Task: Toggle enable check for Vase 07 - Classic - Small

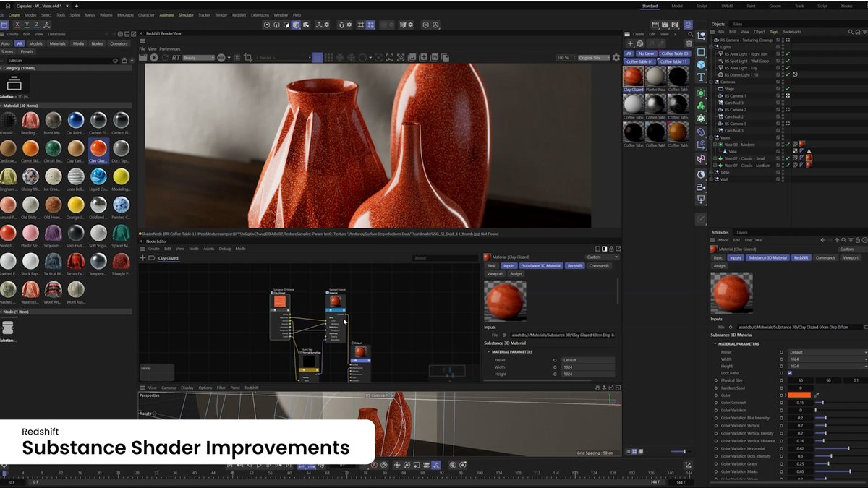Action: coord(788,158)
